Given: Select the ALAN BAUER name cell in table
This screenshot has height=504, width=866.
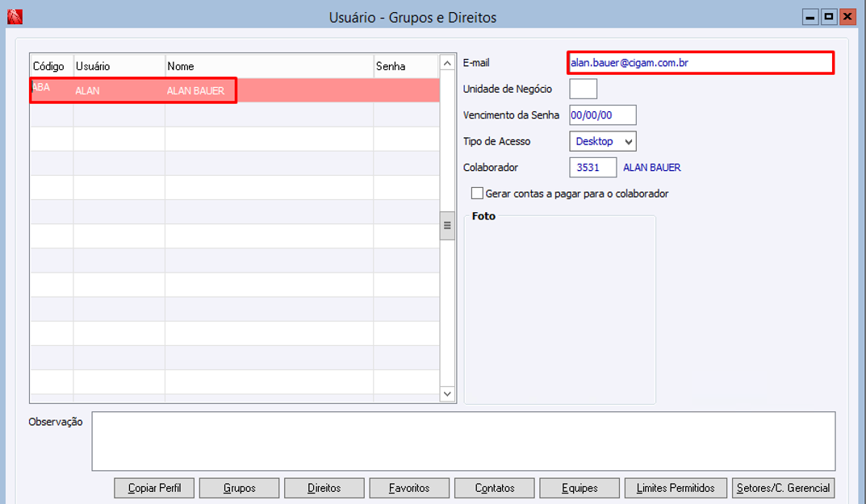Looking at the screenshot, I should pos(270,90).
